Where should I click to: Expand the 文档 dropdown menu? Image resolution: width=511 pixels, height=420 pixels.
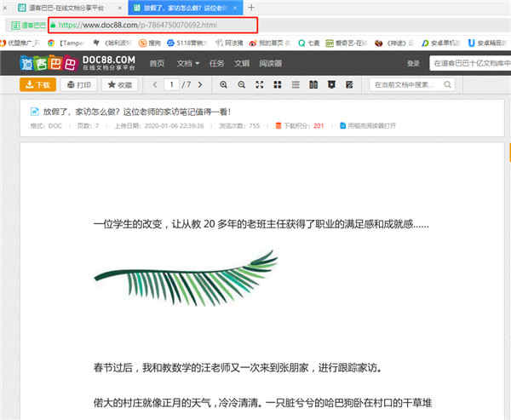[187, 63]
